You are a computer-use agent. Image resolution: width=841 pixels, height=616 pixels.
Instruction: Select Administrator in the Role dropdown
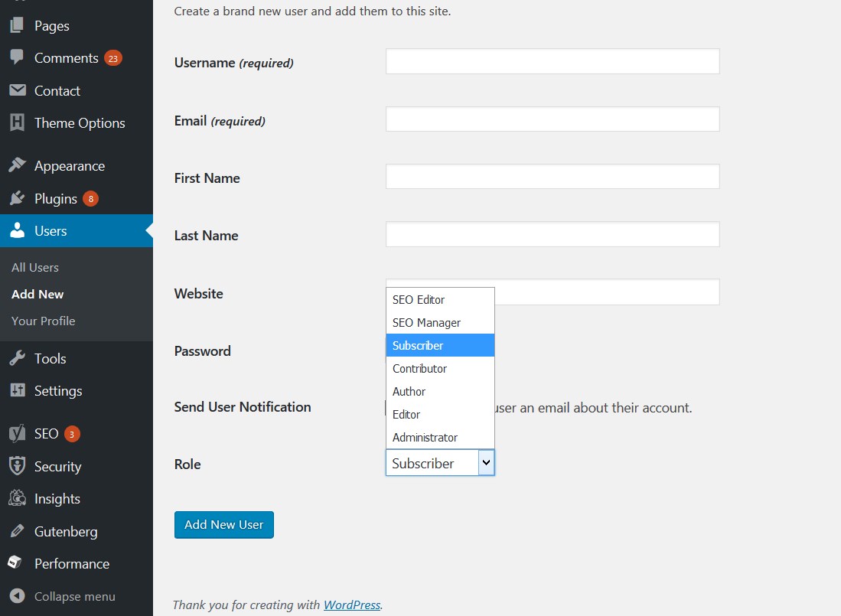coord(425,437)
